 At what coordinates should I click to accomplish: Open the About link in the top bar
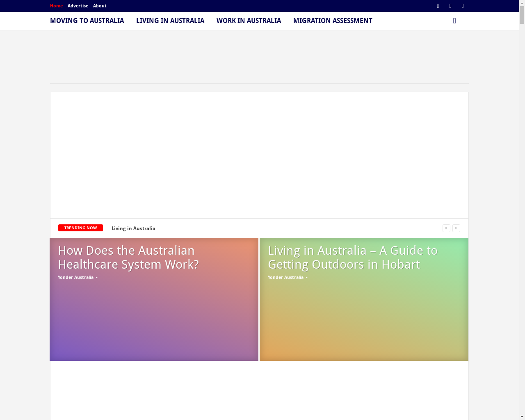tap(100, 6)
